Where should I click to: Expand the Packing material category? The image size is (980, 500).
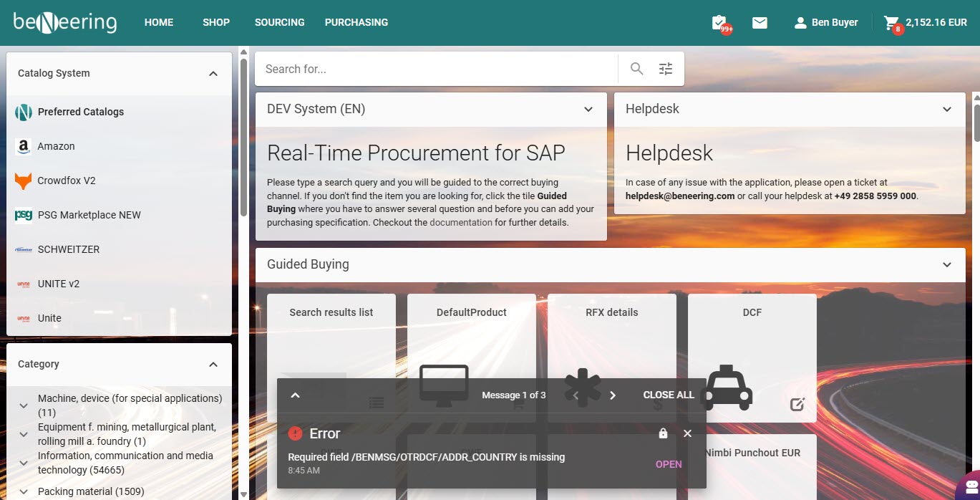click(x=24, y=491)
